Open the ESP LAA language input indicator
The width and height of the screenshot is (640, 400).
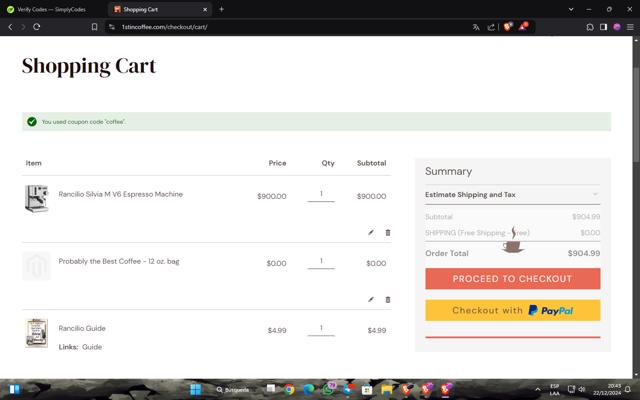[554, 390]
